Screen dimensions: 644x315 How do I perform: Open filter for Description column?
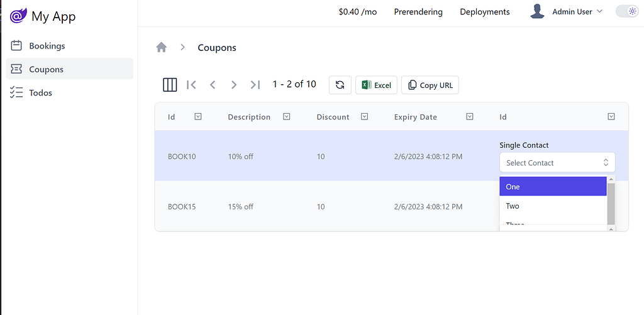click(x=287, y=116)
